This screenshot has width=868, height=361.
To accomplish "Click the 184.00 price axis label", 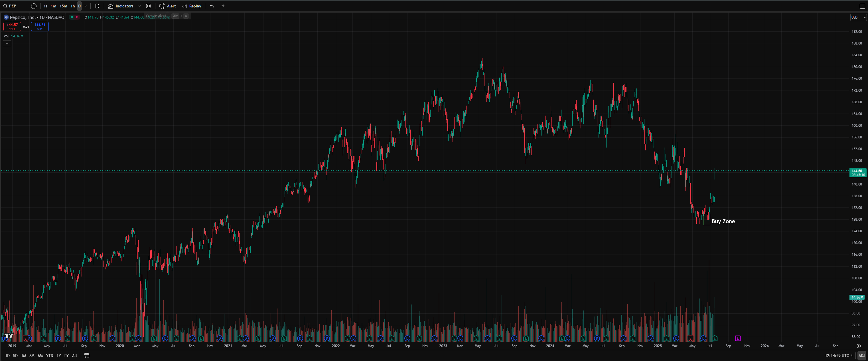I will 857,55.
